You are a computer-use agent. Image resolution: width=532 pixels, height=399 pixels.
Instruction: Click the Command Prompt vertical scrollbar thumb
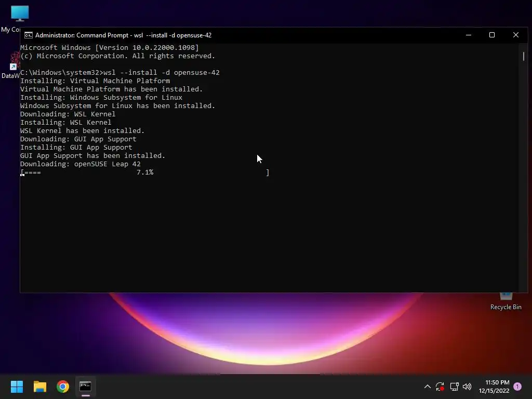point(524,56)
